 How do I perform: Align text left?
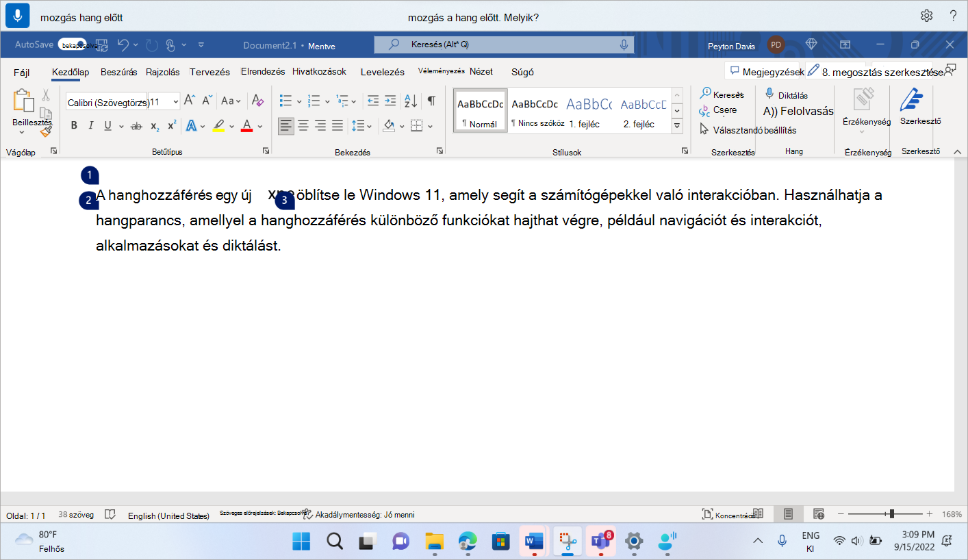click(x=286, y=126)
